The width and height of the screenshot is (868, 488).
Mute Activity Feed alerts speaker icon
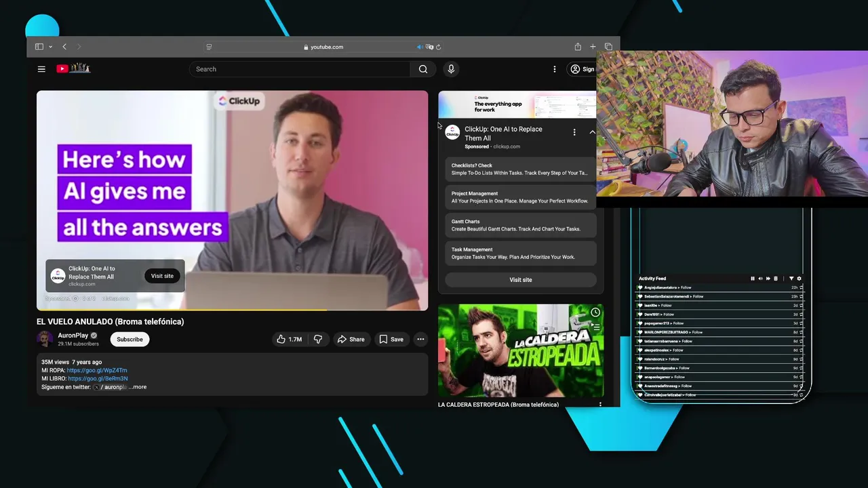click(x=760, y=279)
